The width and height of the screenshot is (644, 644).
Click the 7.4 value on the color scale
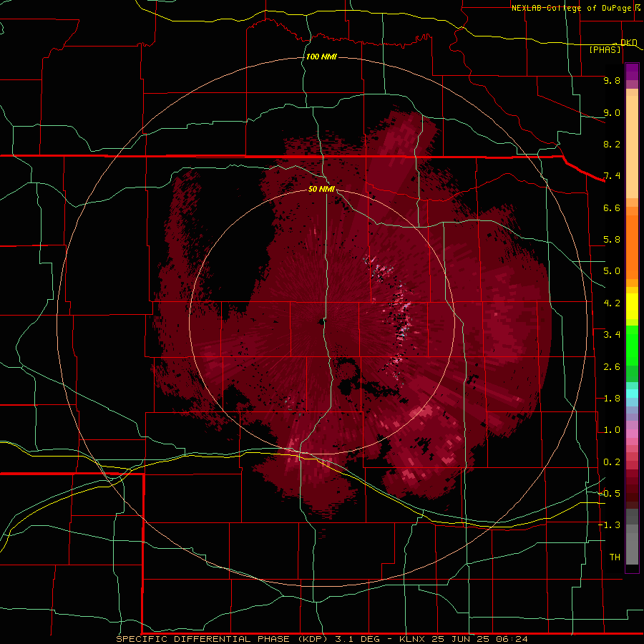tap(612, 176)
